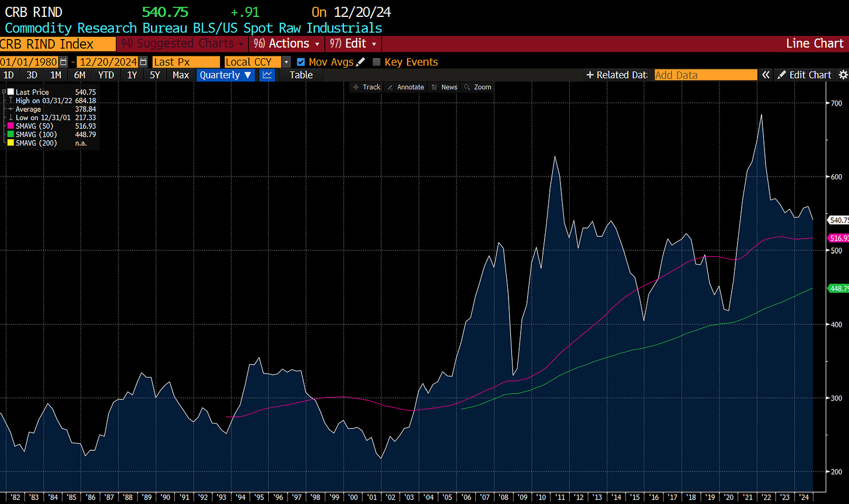Open the Actions menu

coord(285,44)
